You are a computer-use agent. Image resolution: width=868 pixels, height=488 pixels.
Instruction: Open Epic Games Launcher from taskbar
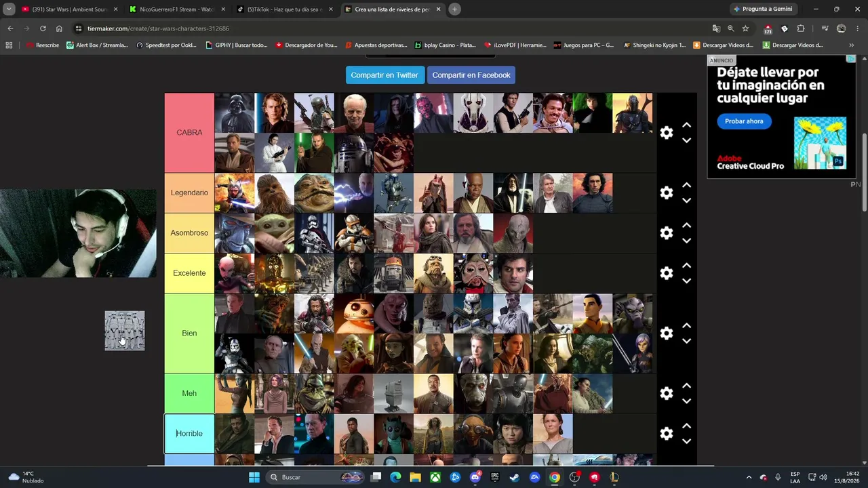coord(495,477)
